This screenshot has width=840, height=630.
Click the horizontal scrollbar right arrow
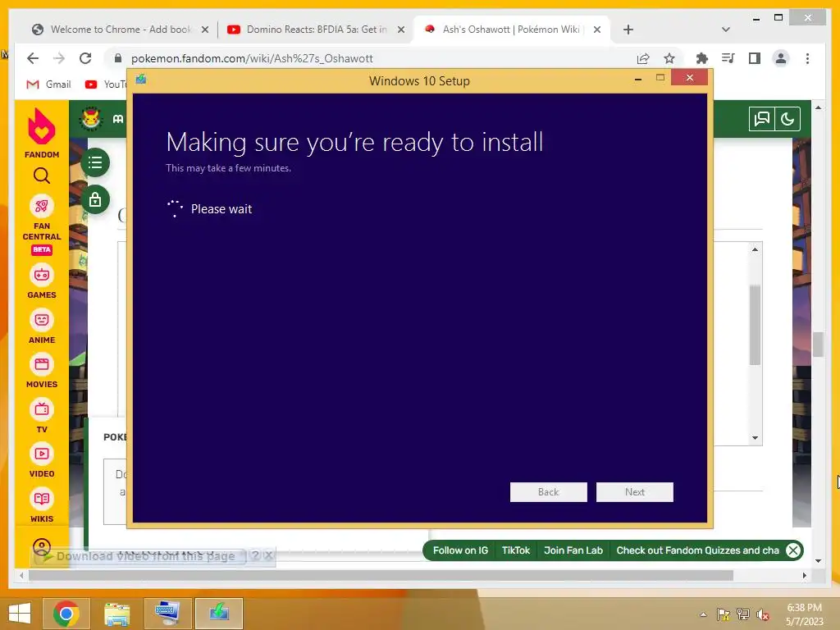click(x=804, y=575)
